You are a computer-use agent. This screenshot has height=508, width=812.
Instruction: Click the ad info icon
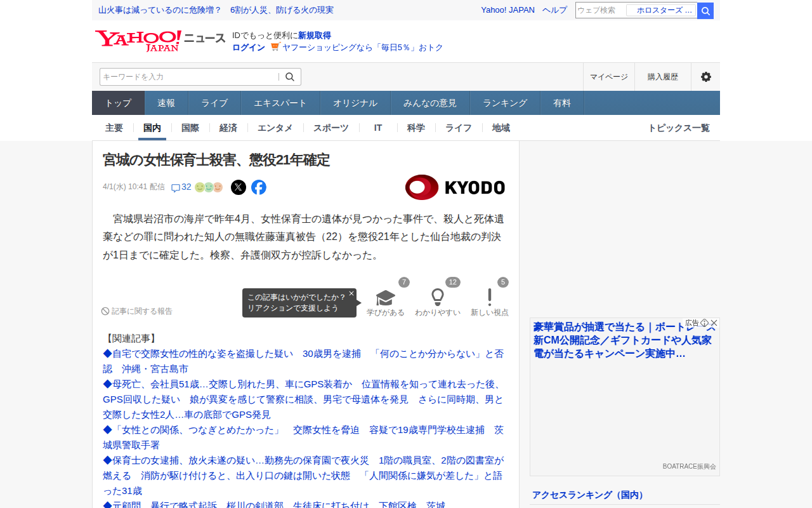tap(704, 323)
